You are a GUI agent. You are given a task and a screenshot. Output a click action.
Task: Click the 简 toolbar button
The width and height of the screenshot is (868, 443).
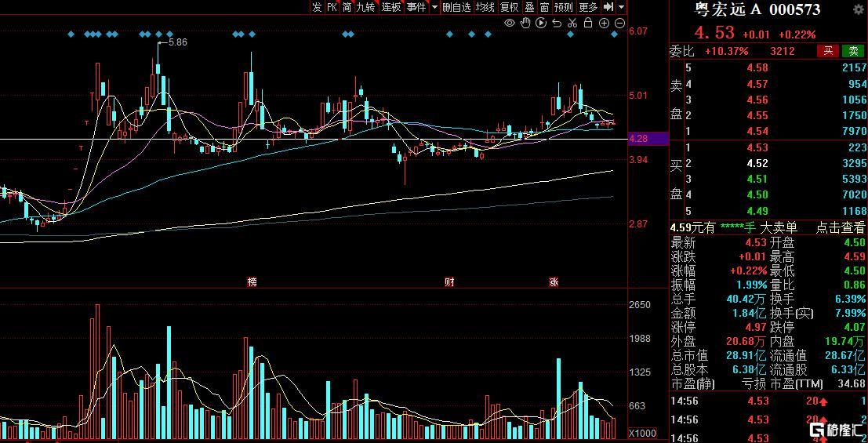tap(347, 6)
